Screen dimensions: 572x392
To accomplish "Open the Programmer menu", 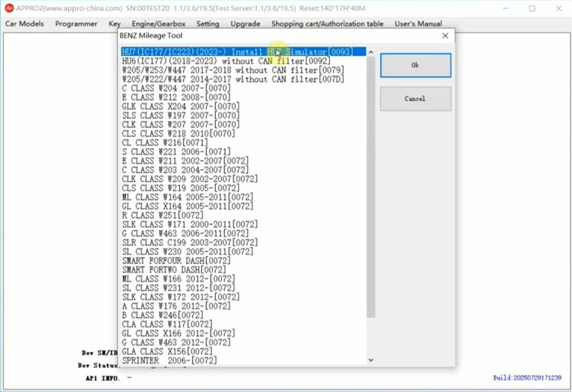I will (76, 24).
